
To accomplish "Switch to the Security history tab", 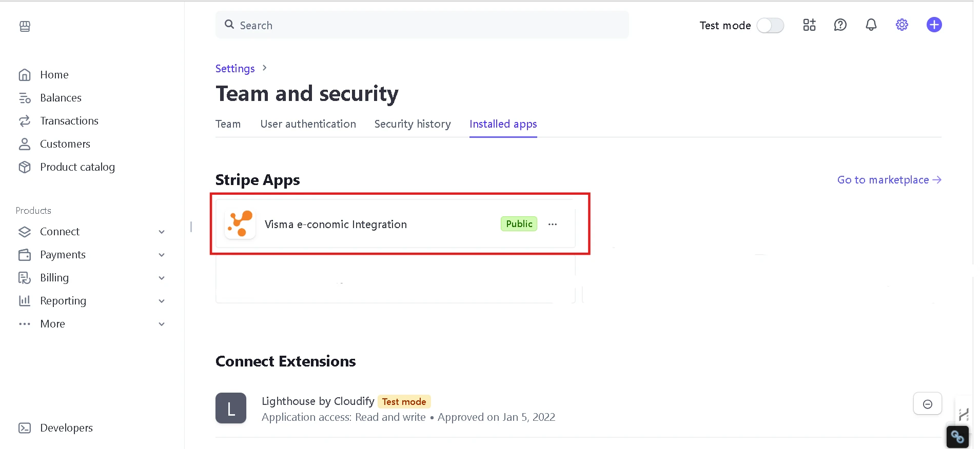I will click(413, 124).
